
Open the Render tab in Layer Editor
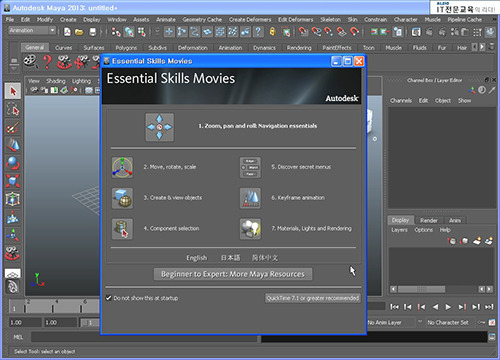[x=429, y=220]
